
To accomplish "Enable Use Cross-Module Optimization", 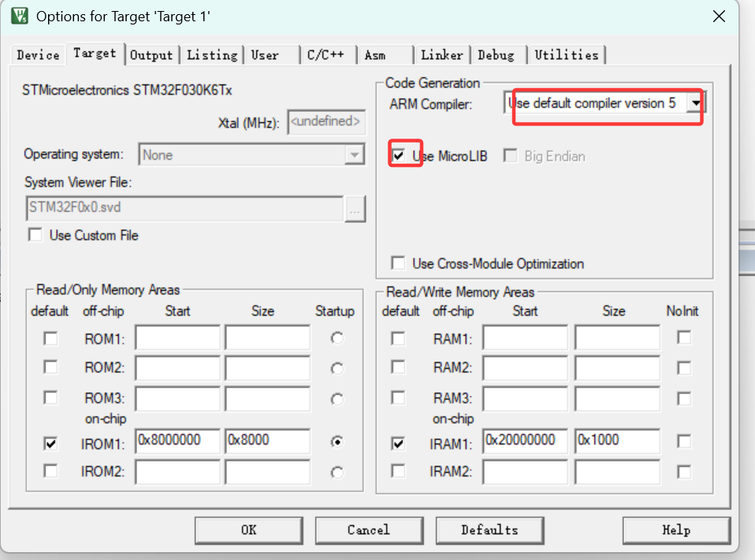I will click(x=398, y=263).
